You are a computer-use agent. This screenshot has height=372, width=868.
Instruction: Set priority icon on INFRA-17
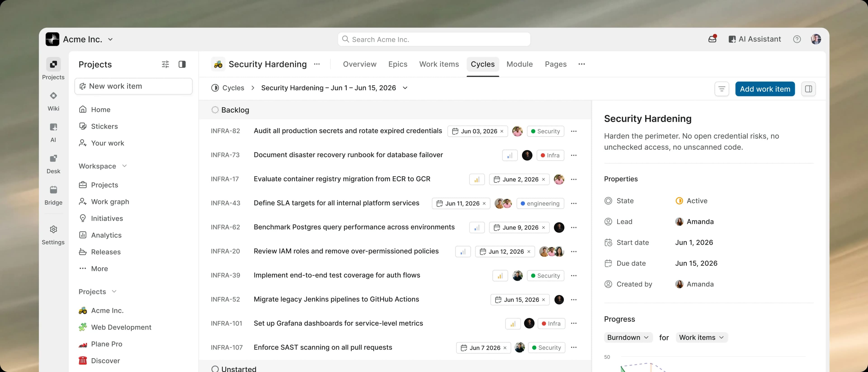[x=477, y=179]
